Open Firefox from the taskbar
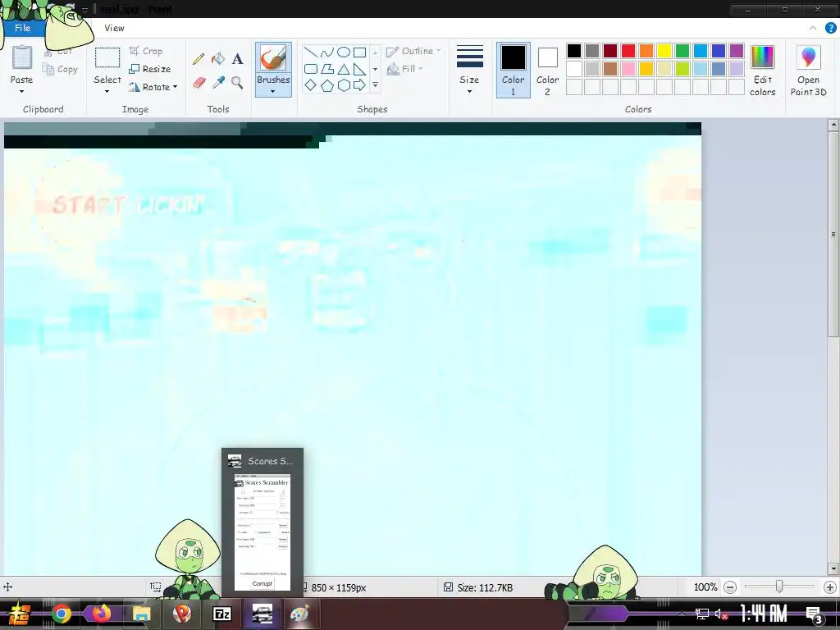This screenshot has width=840, height=630. tap(101, 614)
